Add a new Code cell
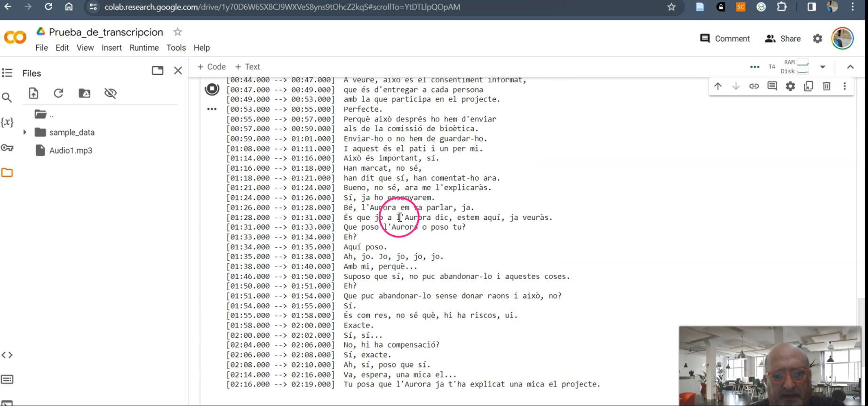The height and width of the screenshot is (406, 868). [211, 67]
